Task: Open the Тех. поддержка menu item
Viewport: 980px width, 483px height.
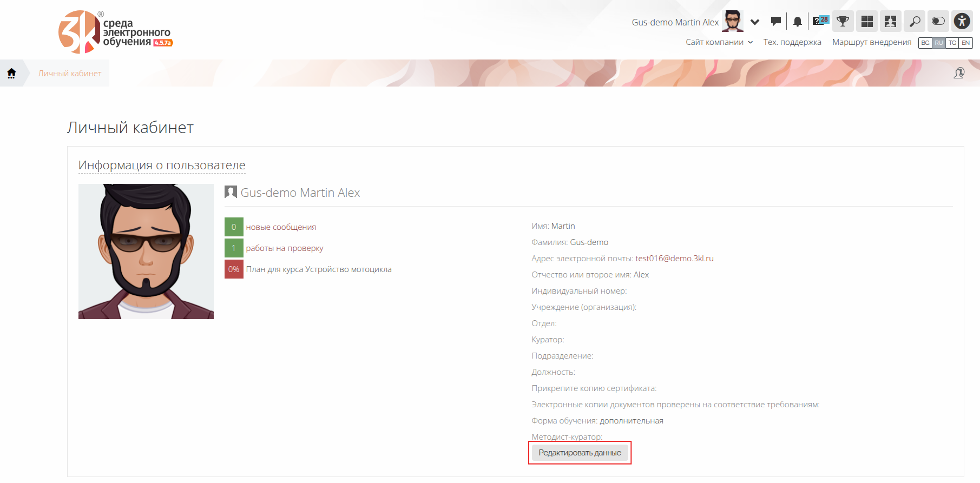Action: click(x=792, y=42)
